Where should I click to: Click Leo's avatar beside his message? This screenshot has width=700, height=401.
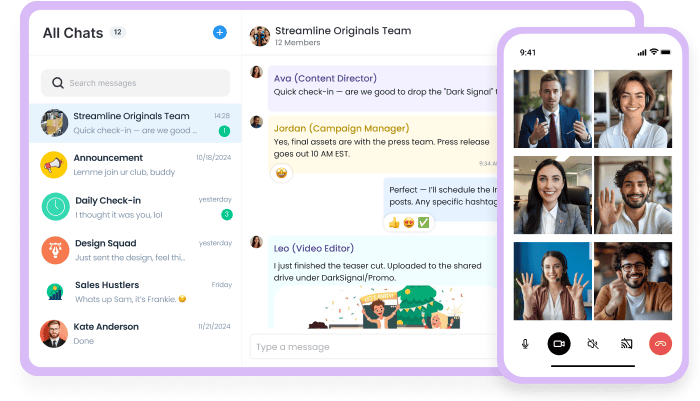tap(256, 242)
